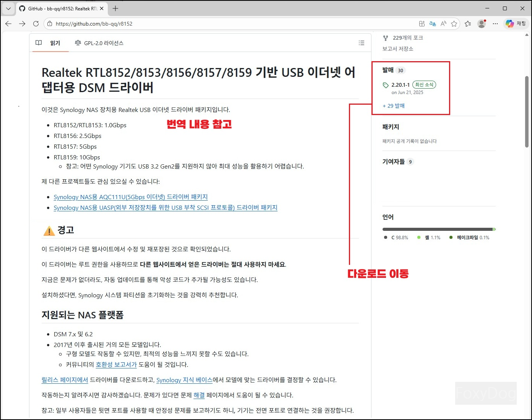Click the 지원되는 NAS 플랫폼 heading
Image resolution: width=532 pixels, height=420 pixels.
(x=83, y=315)
